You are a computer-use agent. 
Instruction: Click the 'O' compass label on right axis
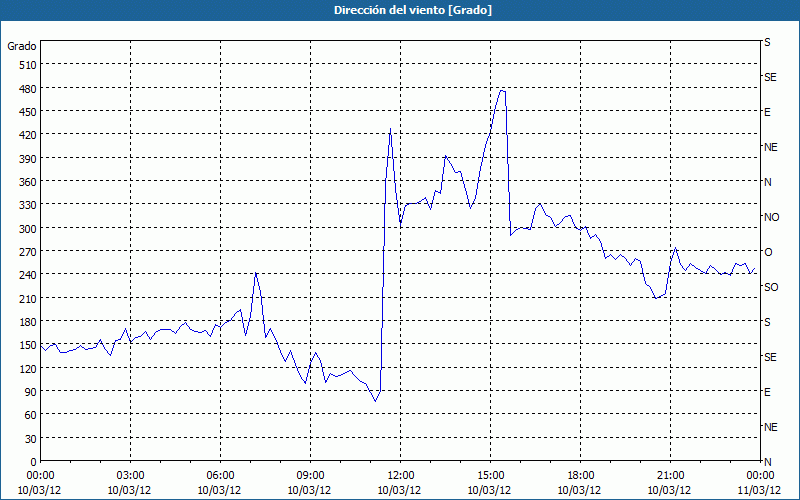tap(768, 252)
